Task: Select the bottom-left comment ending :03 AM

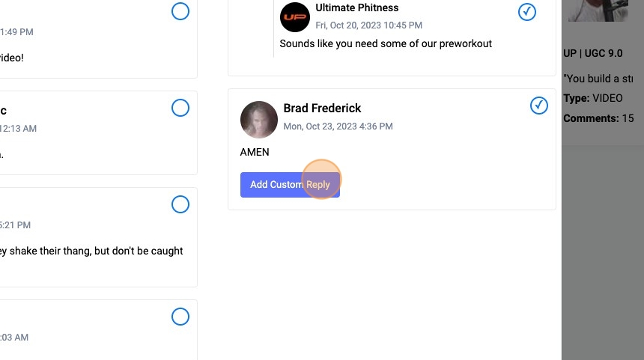Action: coord(180,317)
